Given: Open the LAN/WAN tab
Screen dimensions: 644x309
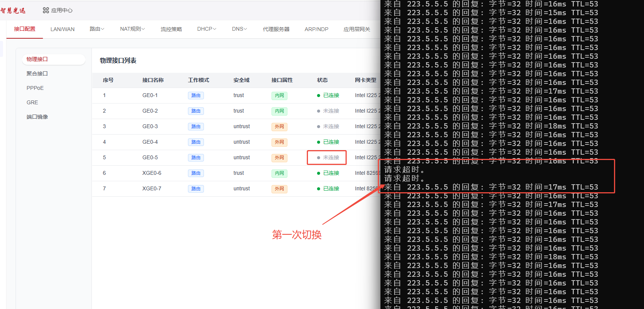Looking at the screenshot, I should click(x=63, y=29).
